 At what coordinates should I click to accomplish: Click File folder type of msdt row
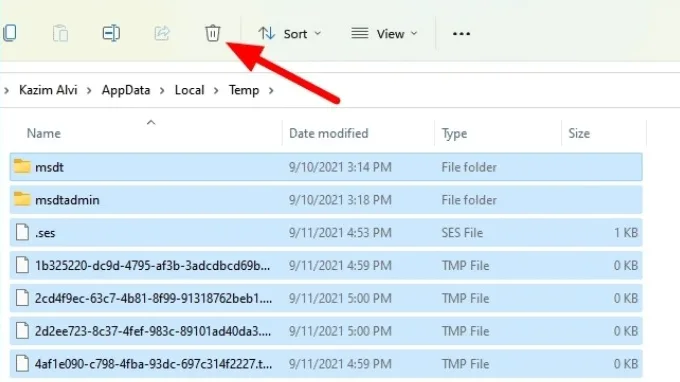point(469,167)
